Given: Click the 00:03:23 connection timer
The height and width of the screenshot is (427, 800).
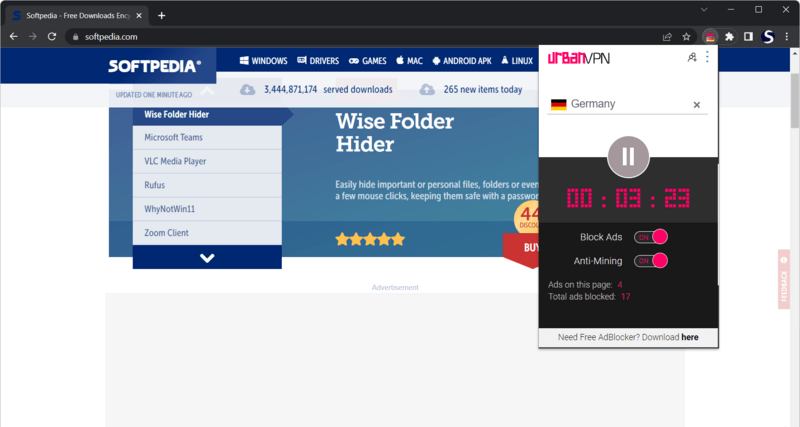Looking at the screenshot, I should 628,198.
